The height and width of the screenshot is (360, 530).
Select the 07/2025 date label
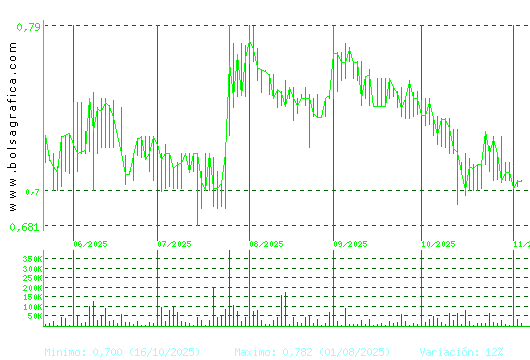[174, 244]
